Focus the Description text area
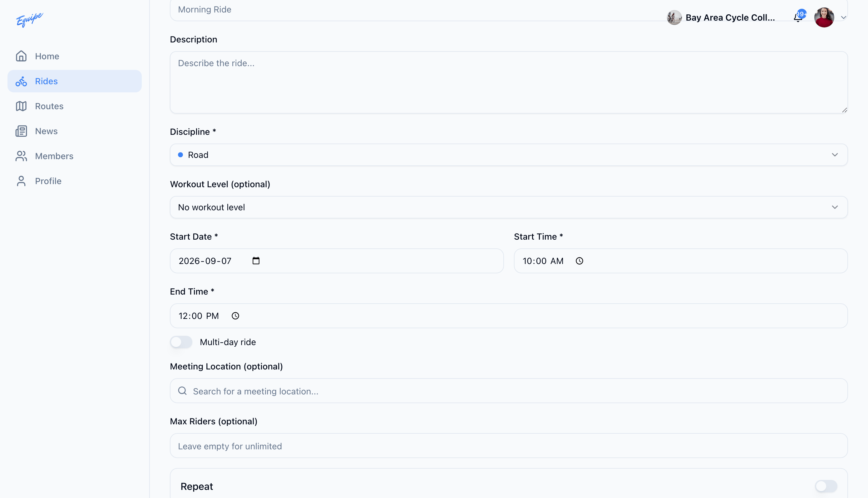This screenshot has height=498, width=868. 508,82
